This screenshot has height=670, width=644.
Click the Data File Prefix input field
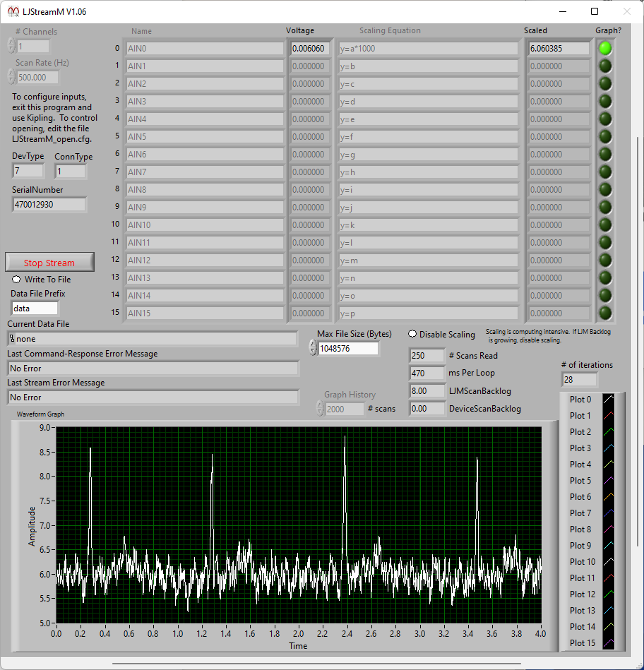coord(35,309)
